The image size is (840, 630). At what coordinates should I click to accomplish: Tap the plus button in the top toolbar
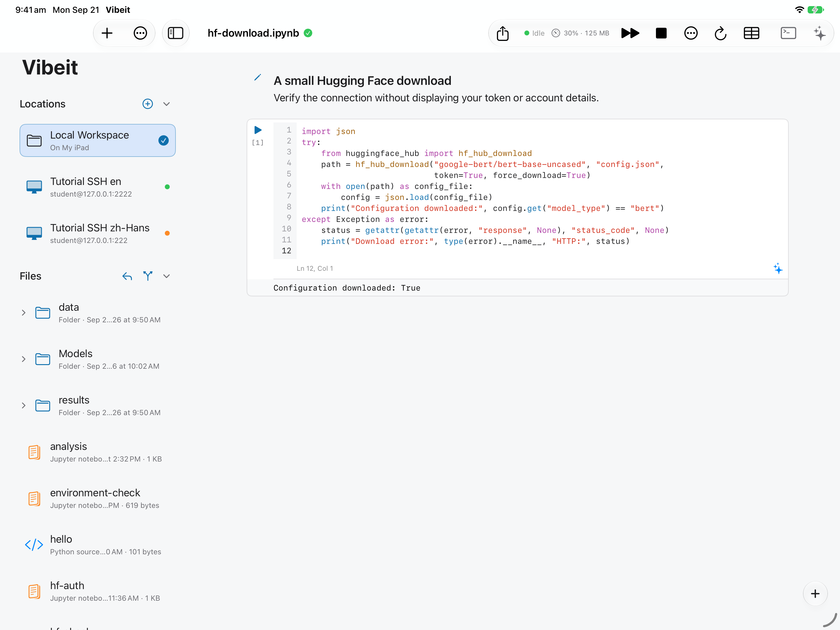[x=107, y=33]
